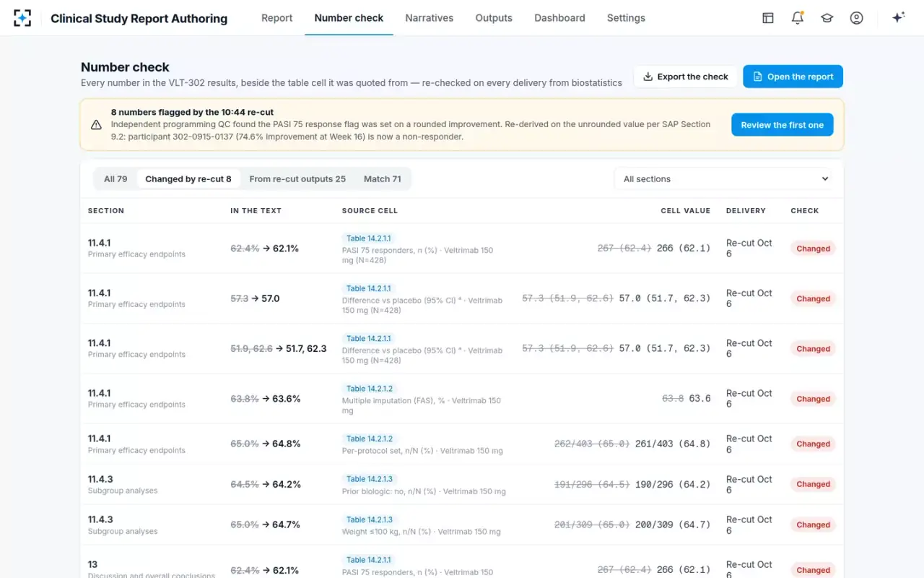
Task: Click cell value 200/309 (64.7)
Action: coord(673,525)
